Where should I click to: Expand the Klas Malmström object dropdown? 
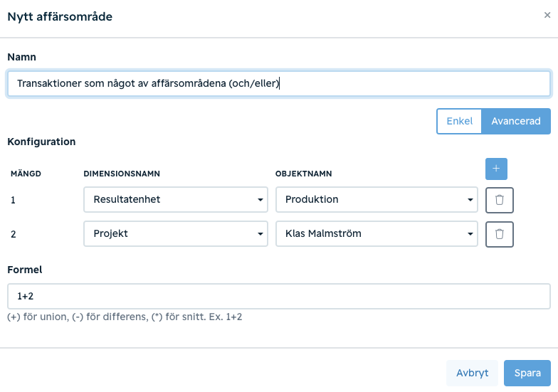pyautogui.click(x=377, y=233)
